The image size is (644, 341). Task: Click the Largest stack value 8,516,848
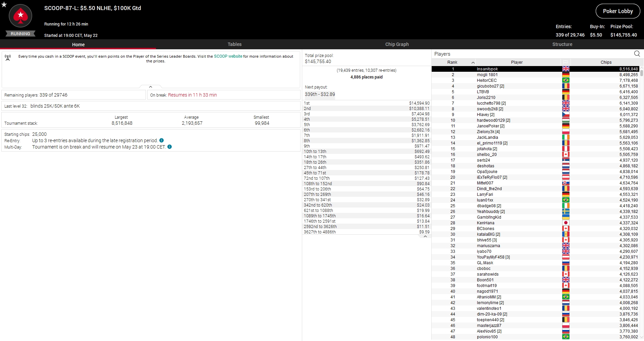tap(122, 123)
